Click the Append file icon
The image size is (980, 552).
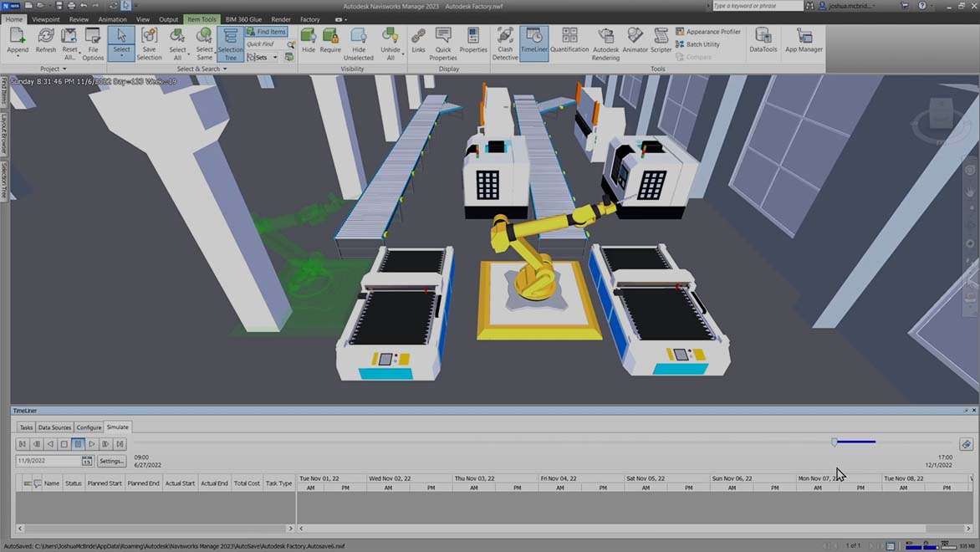click(x=18, y=43)
